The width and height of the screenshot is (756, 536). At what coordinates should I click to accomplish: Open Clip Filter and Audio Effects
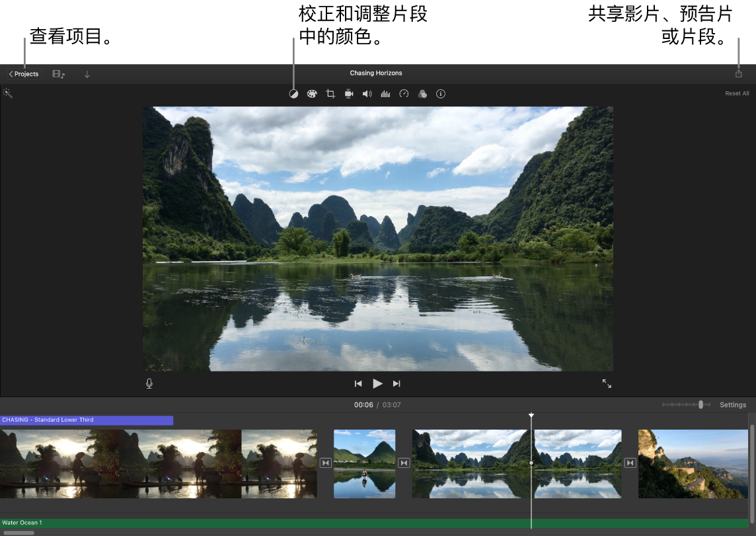[x=422, y=93]
